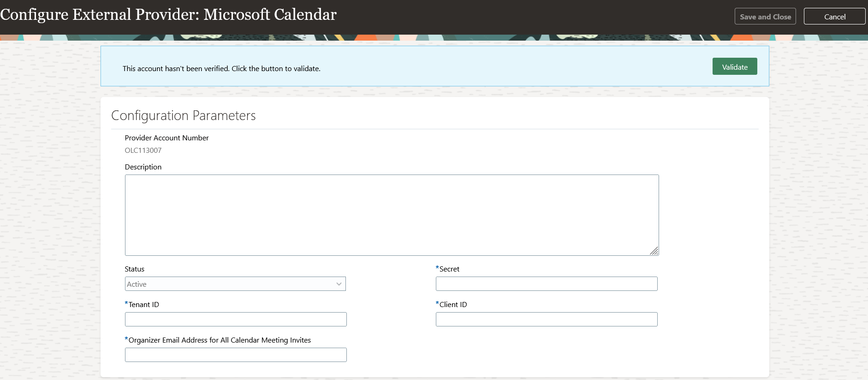Click the Tenant ID label

click(x=143, y=305)
